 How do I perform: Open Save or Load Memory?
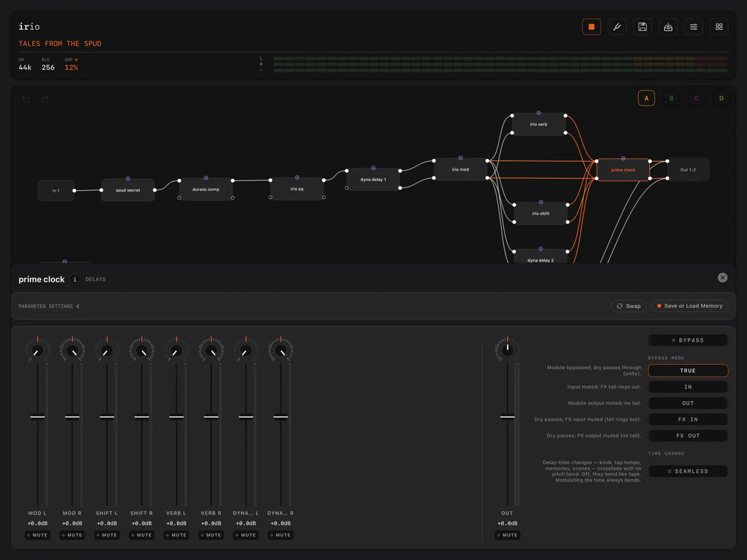click(690, 306)
